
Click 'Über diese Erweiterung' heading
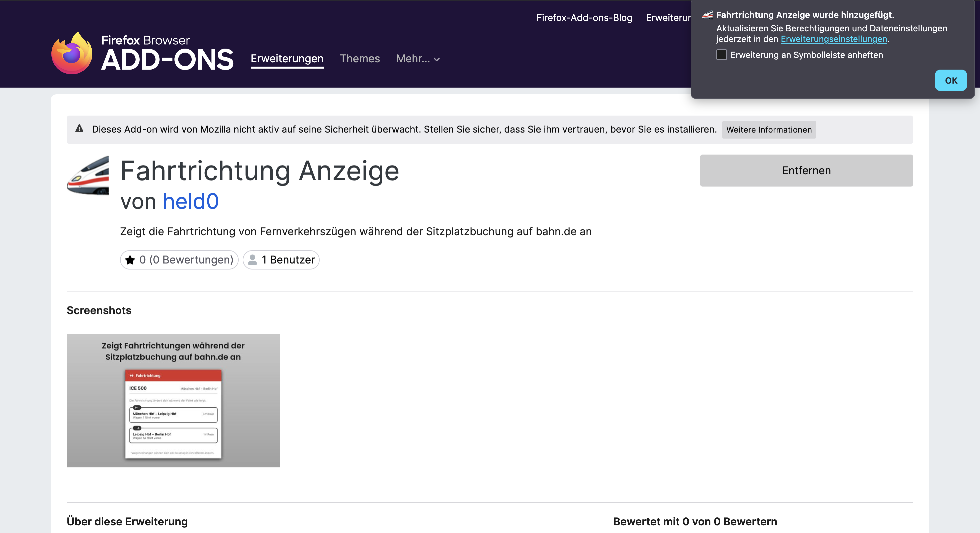(x=127, y=521)
